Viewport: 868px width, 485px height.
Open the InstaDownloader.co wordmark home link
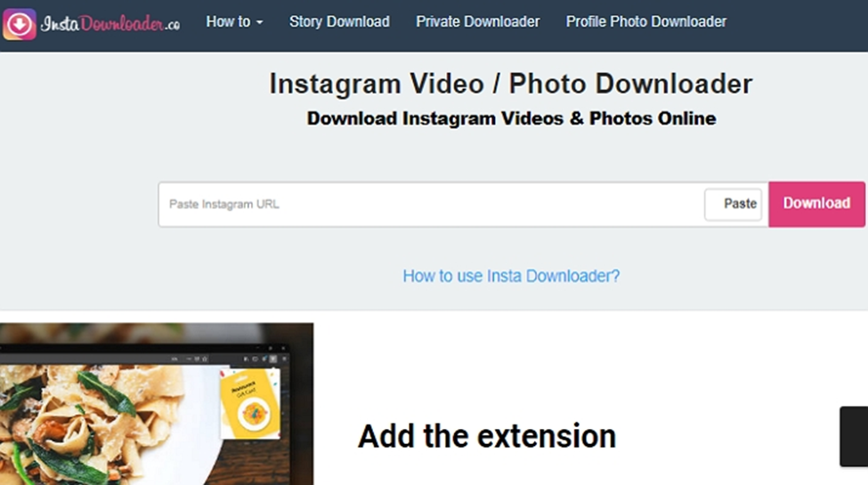[x=110, y=23]
